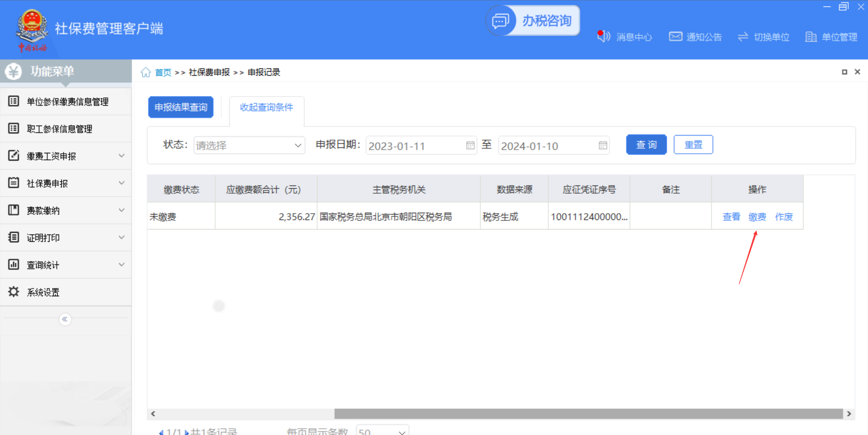The height and width of the screenshot is (435, 868).
Task: Expand the 费款缴纳 menu section
Action: pyautogui.click(x=66, y=210)
